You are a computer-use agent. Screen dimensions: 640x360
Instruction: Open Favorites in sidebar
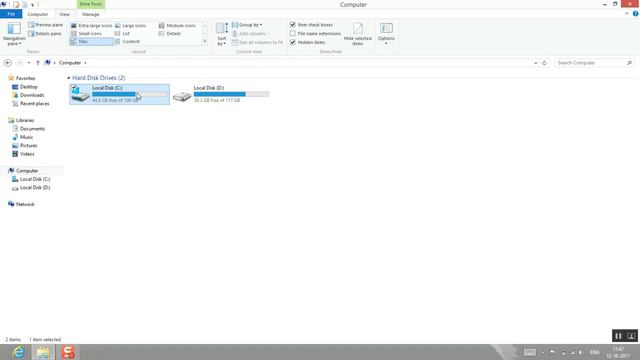point(25,78)
